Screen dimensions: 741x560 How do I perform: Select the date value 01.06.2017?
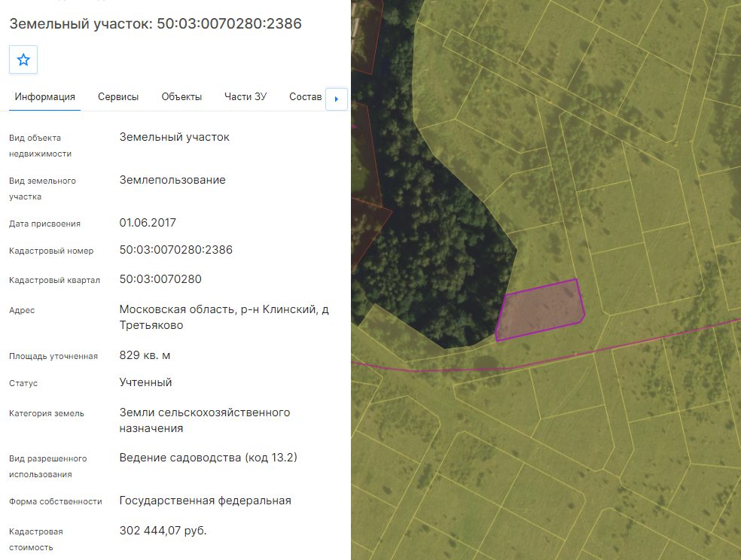(x=148, y=222)
